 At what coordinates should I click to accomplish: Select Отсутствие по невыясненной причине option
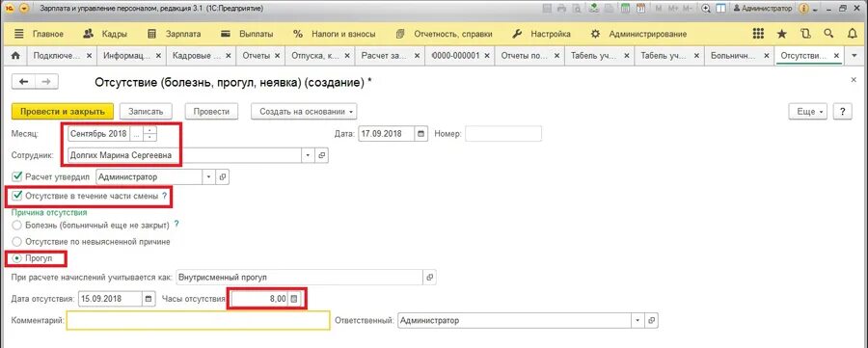tap(16, 242)
